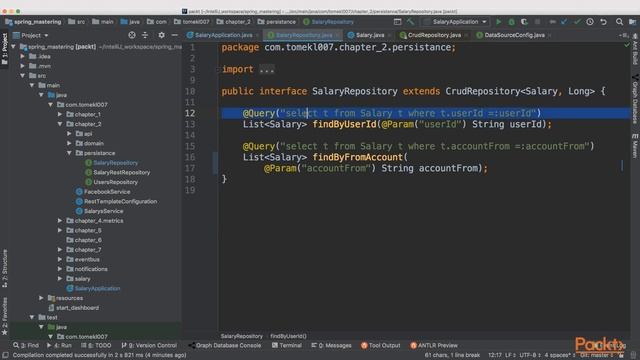Click the layout window icon left of hammer
The image size is (640, 360).
pos(397,22)
